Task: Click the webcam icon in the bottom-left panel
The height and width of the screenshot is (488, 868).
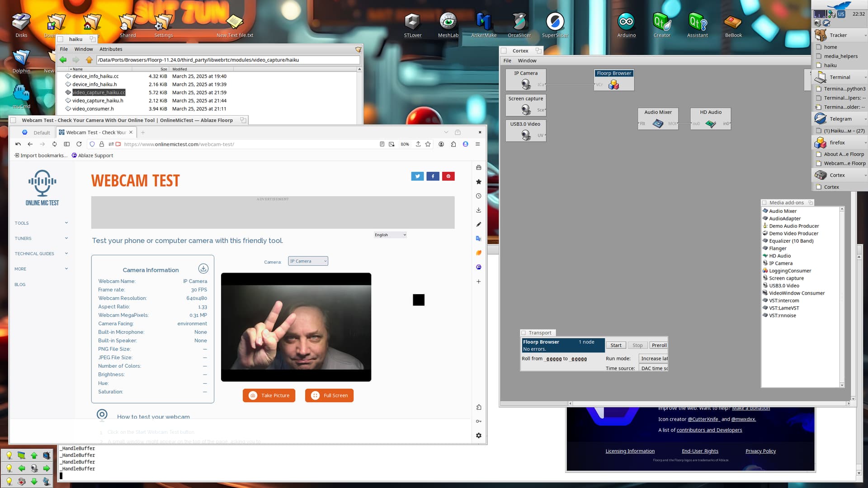Action: pos(34,469)
